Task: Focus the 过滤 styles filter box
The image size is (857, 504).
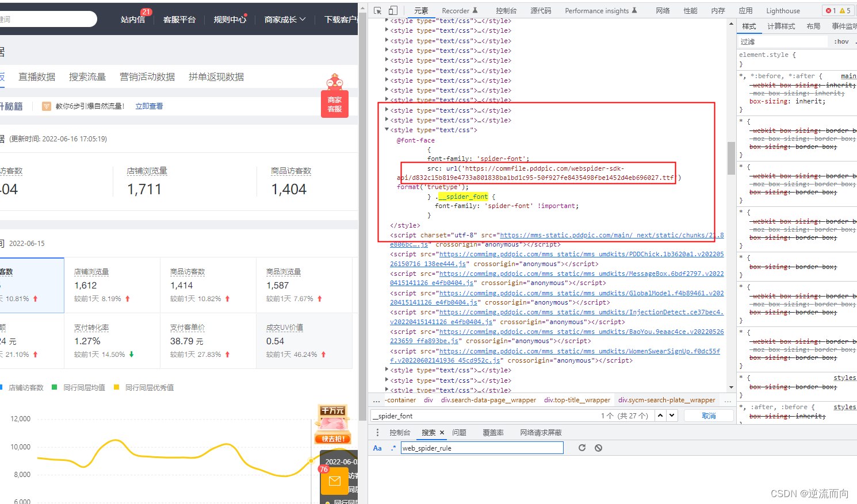Action: click(x=783, y=41)
